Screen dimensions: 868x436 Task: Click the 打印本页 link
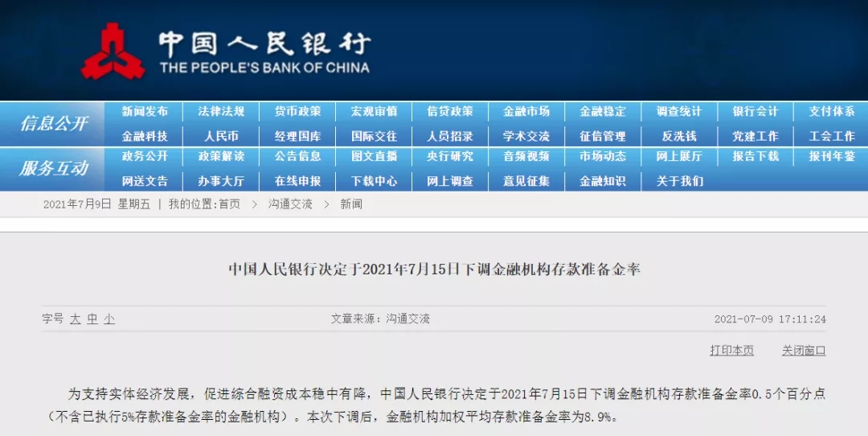pyautogui.click(x=731, y=350)
